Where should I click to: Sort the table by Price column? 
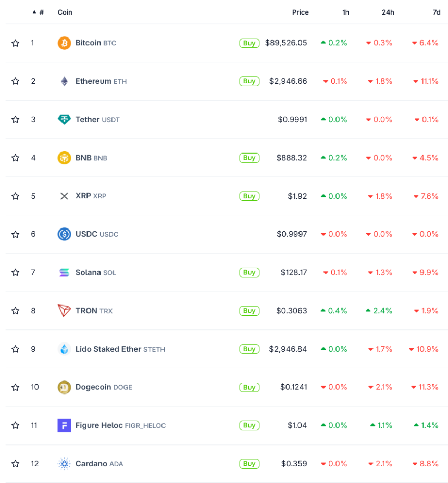tap(300, 12)
